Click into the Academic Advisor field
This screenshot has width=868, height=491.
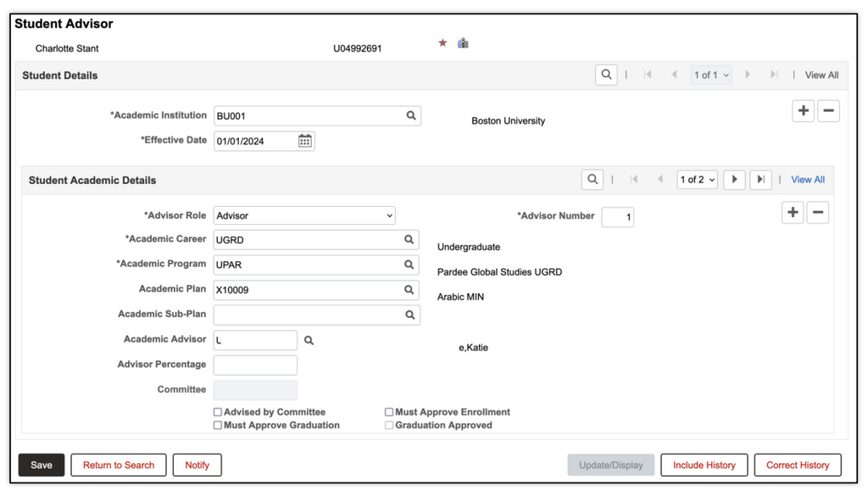(x=255, y=340)
